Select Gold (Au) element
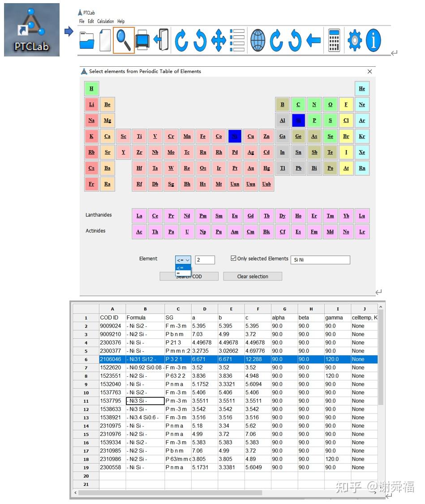This screenshot has width=425, height=504. coord(251,168)
